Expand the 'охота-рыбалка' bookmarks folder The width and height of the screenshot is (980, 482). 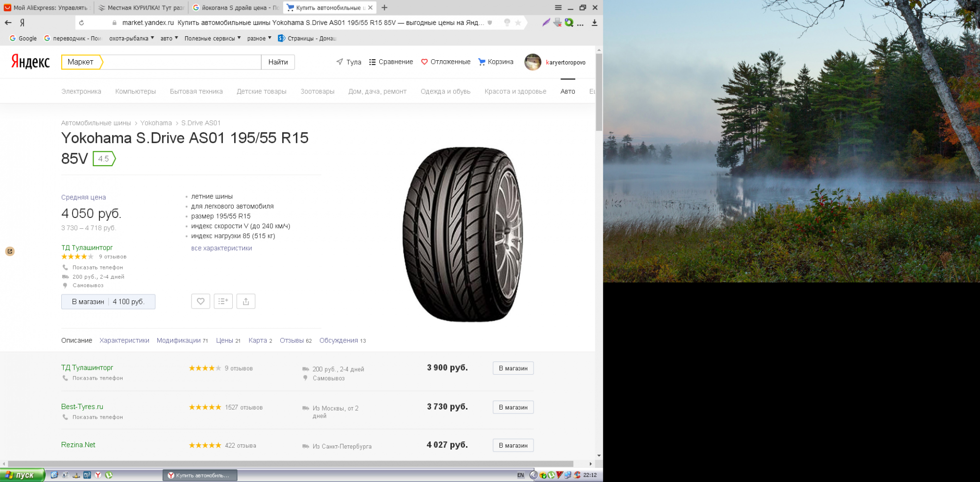131,38
